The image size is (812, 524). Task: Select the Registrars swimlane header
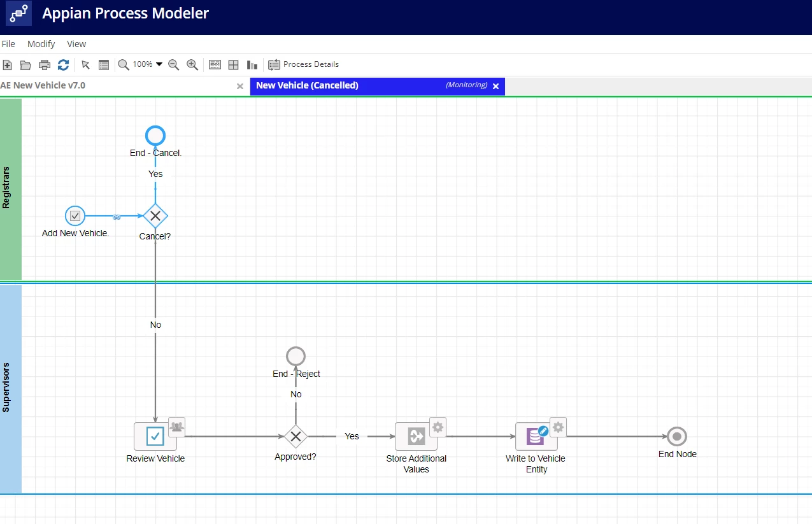click(x=11, y=189)
